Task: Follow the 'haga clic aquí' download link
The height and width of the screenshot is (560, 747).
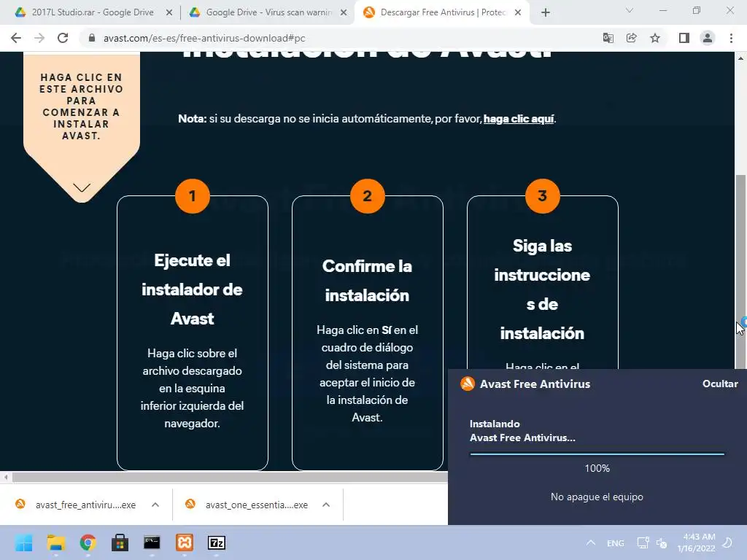Action: pyautogui.click(x=519, y=119)
